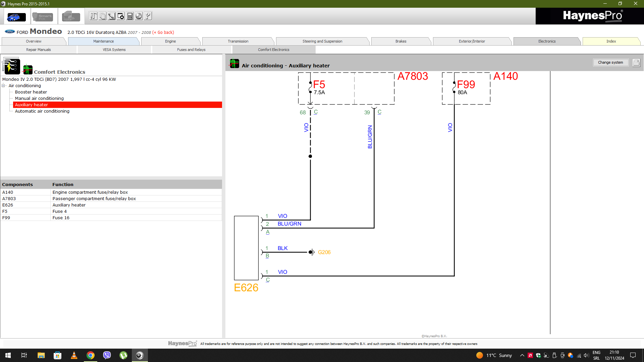Open Windows Start menu
Image resolution: width=644 pixels, height=362 pixels.
8,355
